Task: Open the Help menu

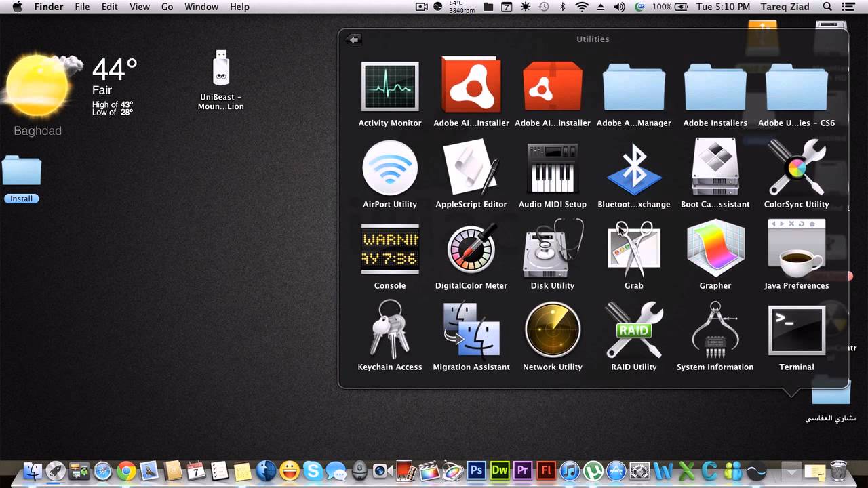Action: [x=240, y=7]
